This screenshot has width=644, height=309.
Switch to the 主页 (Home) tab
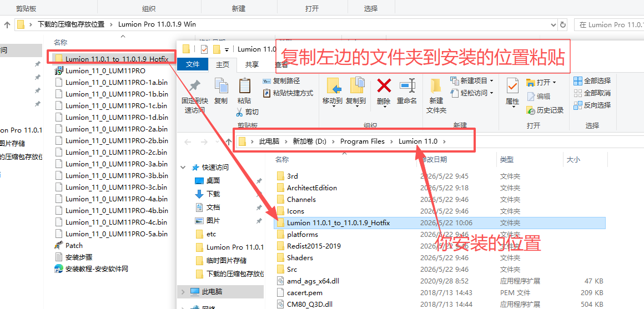[x=223, y=64]
